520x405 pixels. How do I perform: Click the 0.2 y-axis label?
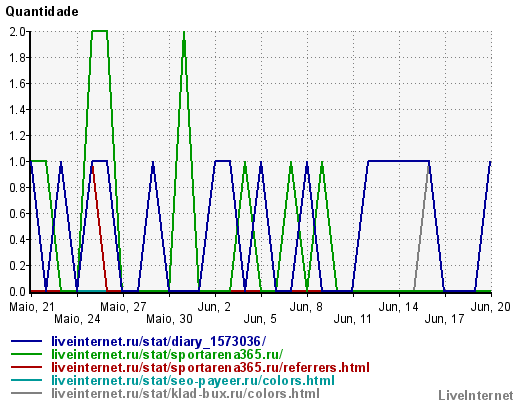18,266
